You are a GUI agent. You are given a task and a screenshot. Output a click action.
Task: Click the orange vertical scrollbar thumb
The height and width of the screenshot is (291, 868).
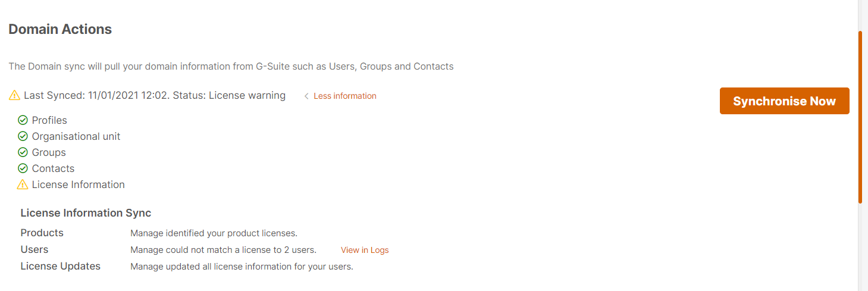pyautogui.click(x=860, y=117)
